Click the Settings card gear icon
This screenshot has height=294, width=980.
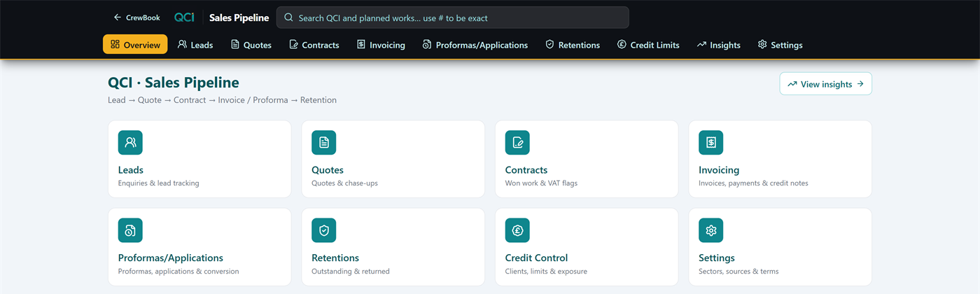pyautogui.click(x=710, y=230)
